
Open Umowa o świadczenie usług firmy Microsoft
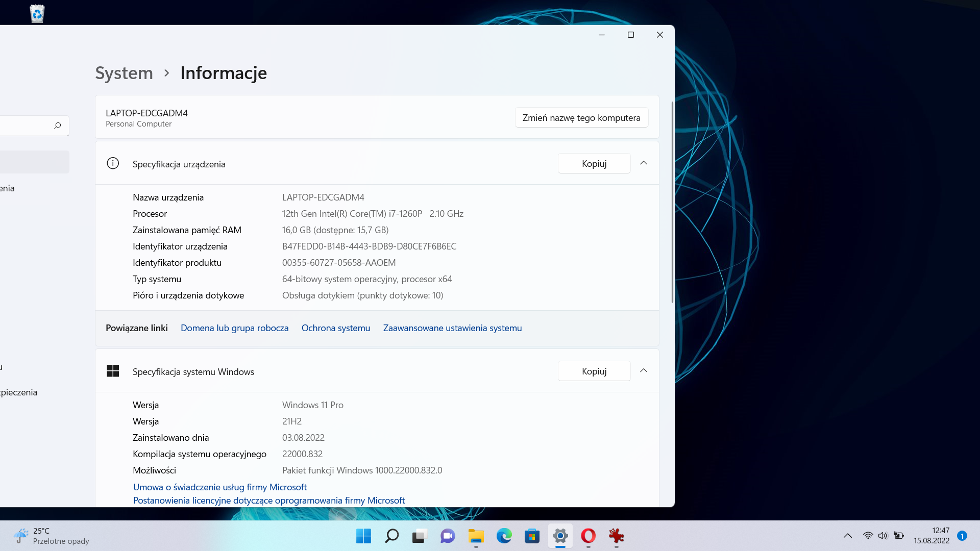point(220,487)
